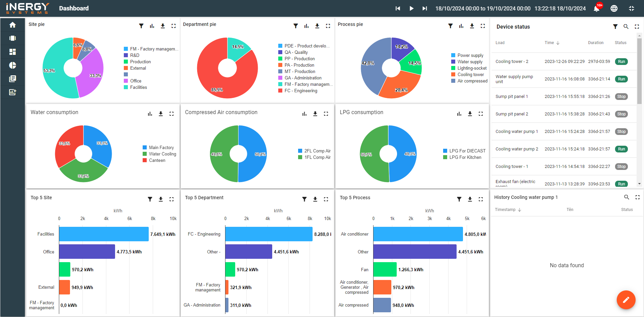Download Department pie data
644x317 pixels.
(x=317, y=26)
